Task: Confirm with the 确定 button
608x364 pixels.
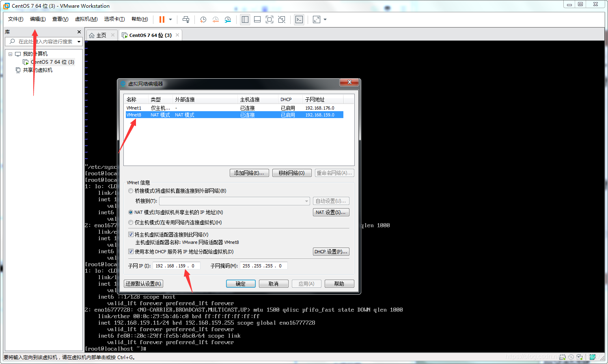Action: pos(241,284)
